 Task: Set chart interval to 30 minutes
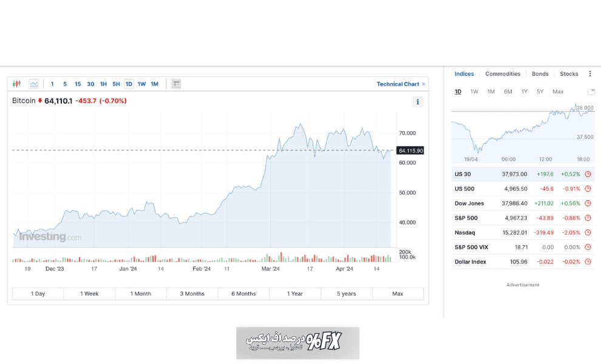click(90, 84)
